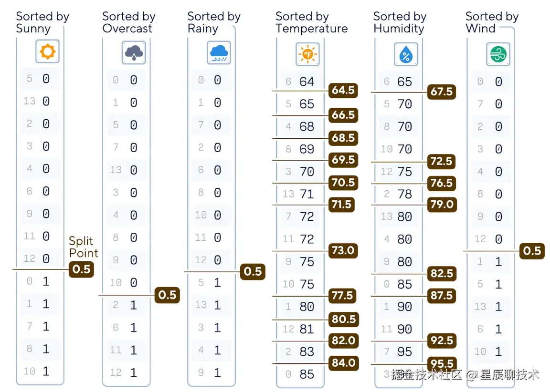Click the 0.5 badge under Split Point
The height and width of the screenshot is (392, 550).
pos(81,269)
